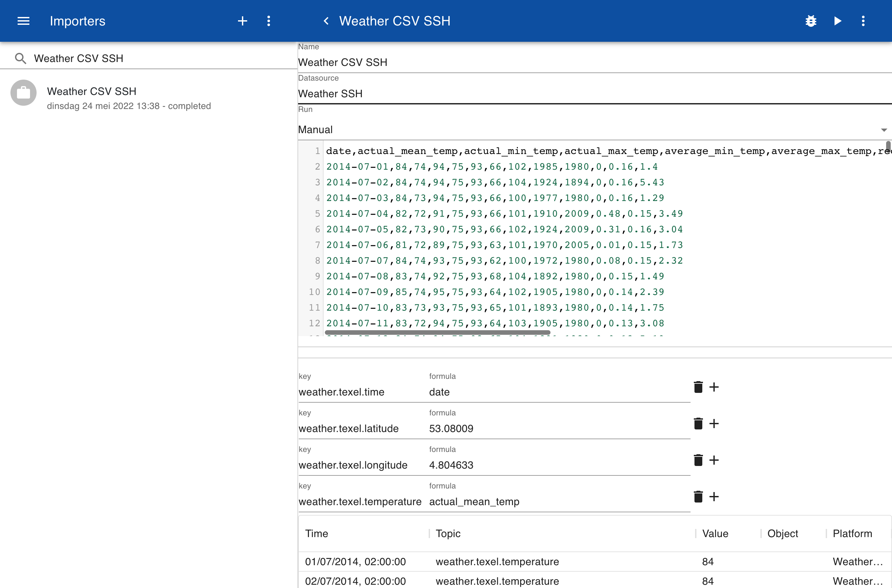Click status text dinsdag 24 mei 2022 13:38 - completed
This screenshot has height=588, width=892.
tap(129, 106)
